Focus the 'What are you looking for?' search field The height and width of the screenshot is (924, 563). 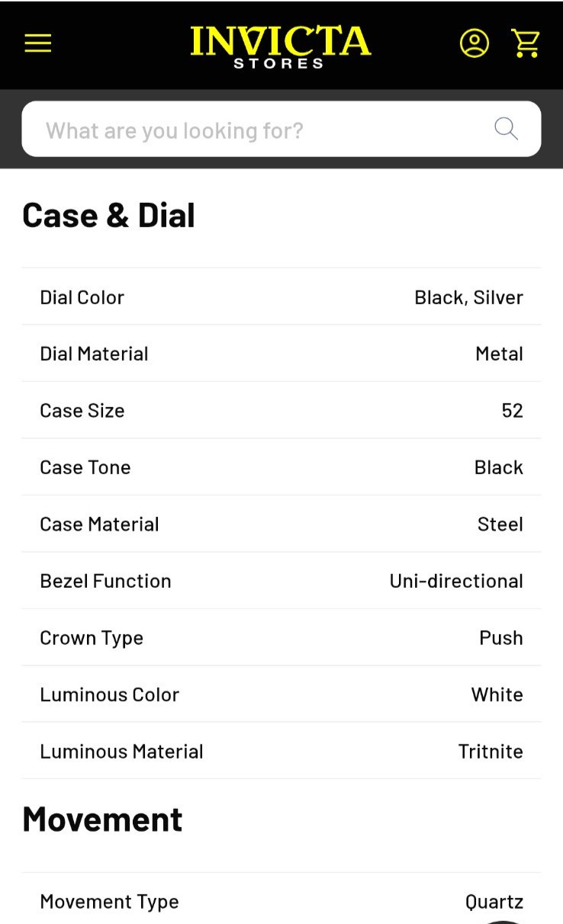click(281, 129)
